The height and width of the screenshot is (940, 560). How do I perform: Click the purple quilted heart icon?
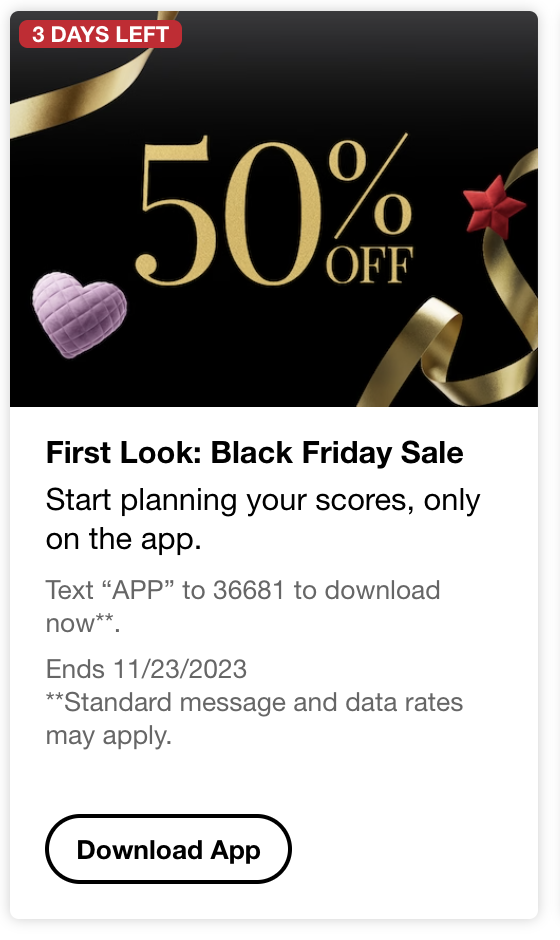79,314
